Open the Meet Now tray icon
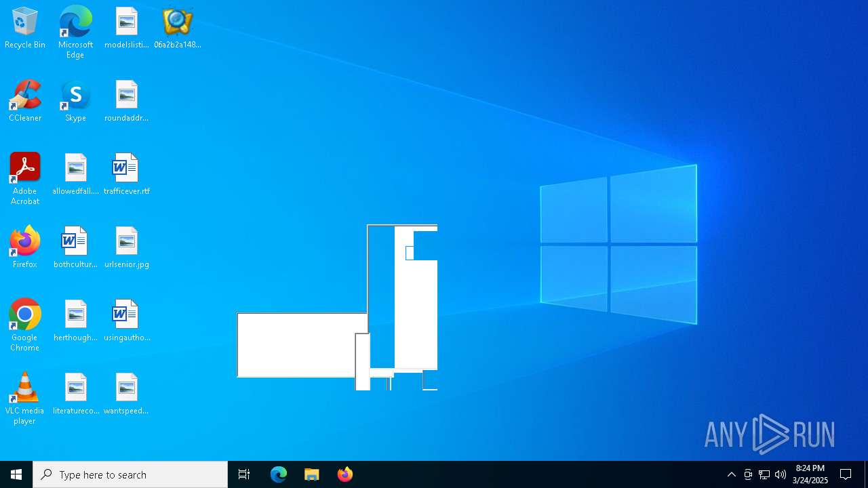The height and width of the screenshot is (488, 868). (x=748, y=474)
